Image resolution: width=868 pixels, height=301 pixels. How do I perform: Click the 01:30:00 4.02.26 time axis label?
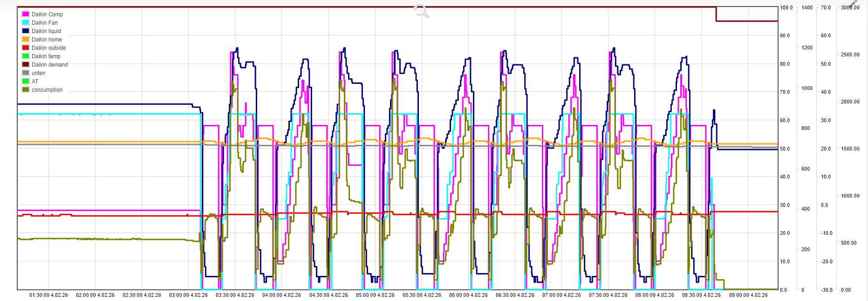pyautogui.click(x=48, y=295)
